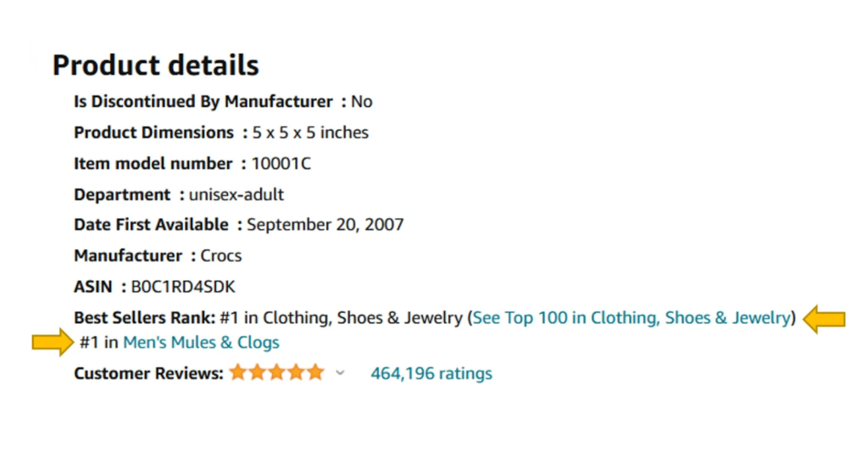Click the yellow arrow pointing at Men's Mules rank
This screenshot has height=453, width=868.
53,342
